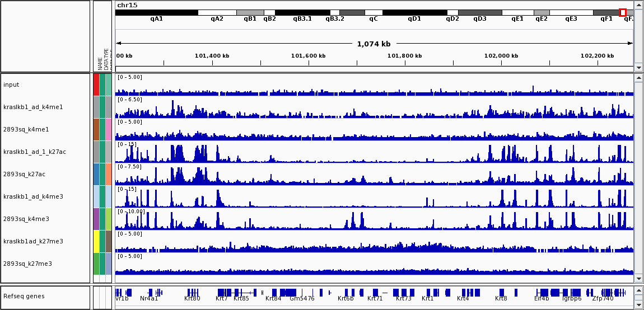Select the kraslkb1_ad_k4me1 track

(33, 107)
